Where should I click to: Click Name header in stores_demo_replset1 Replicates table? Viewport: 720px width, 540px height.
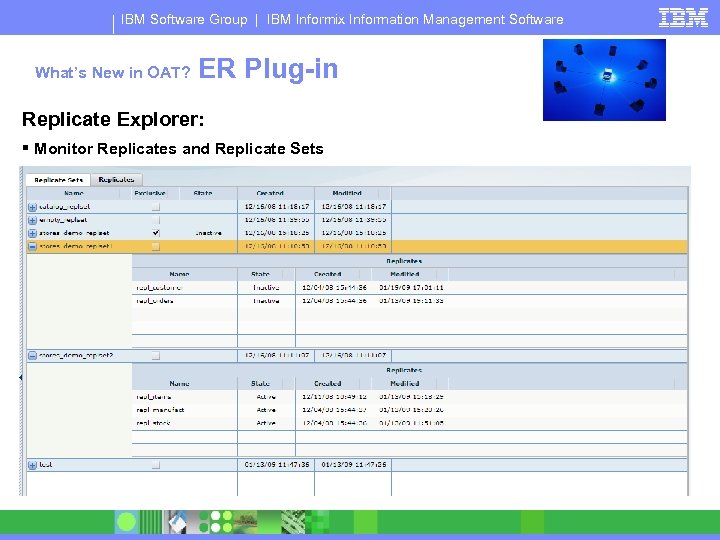point(179,274)
